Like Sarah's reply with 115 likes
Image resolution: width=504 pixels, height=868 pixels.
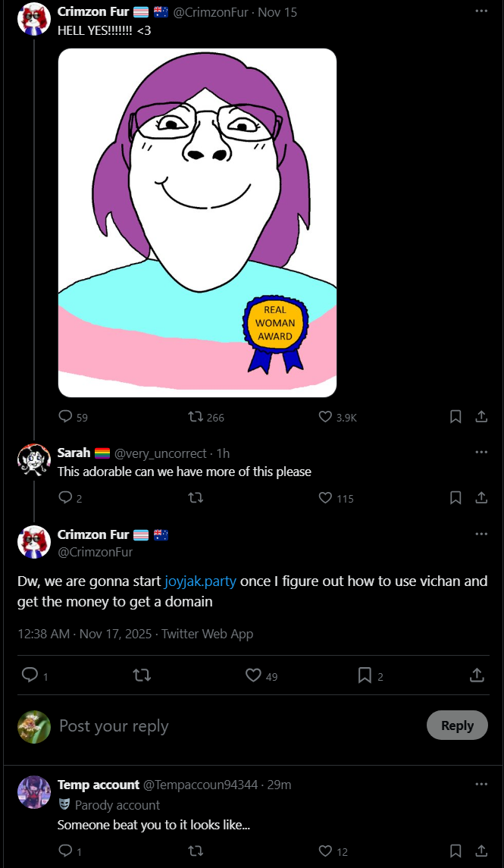coord(326,498)
